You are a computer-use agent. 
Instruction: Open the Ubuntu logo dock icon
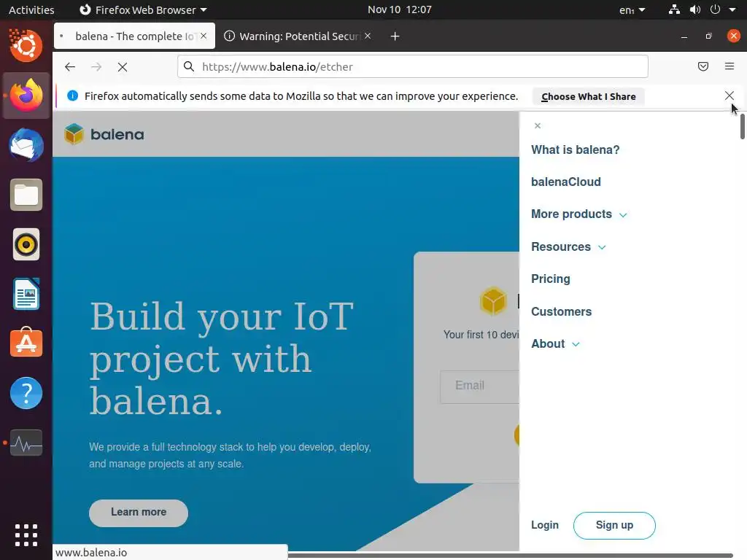[x=26, y=46]
